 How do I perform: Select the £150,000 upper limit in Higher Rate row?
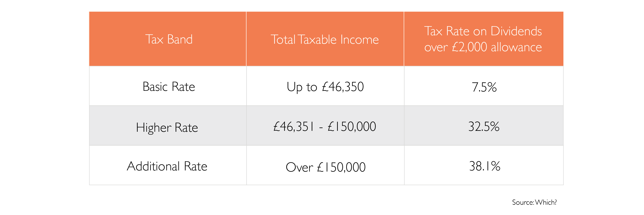coord(351,126)
